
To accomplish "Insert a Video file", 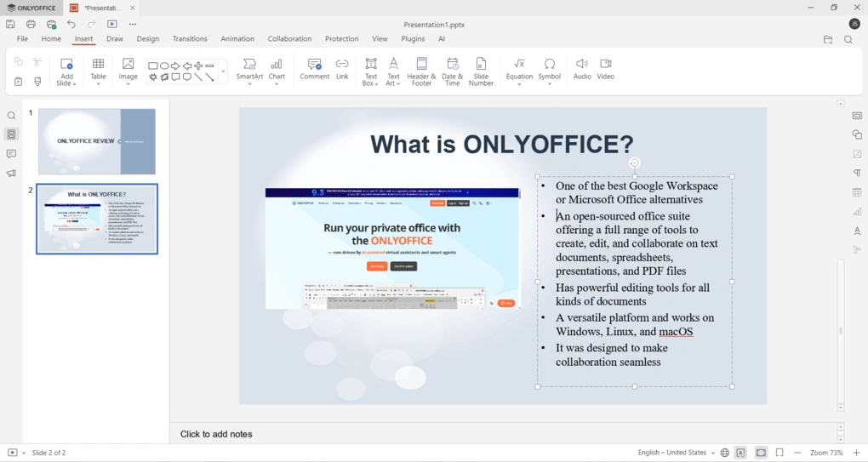I will pos(606,70).
